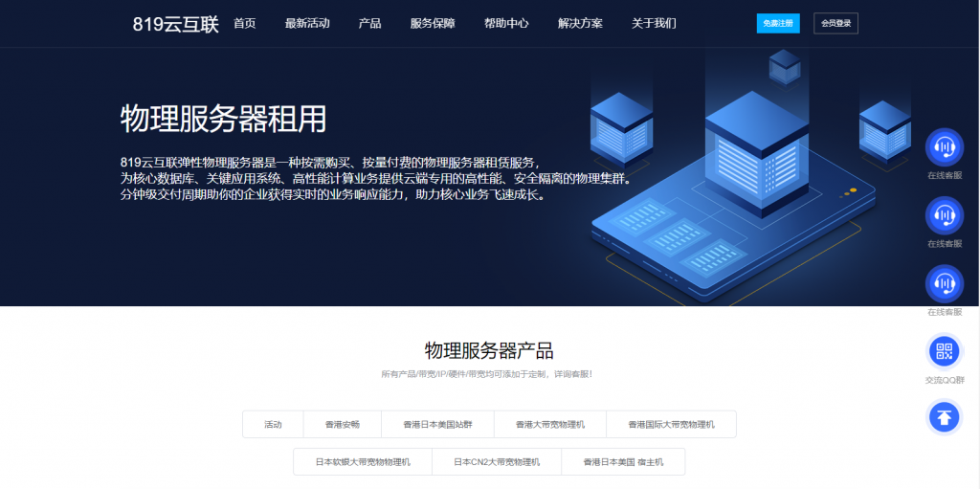This screenshot has width=980, height=489.
Task: Select 产品 in the top navigation
Action: 369,24
